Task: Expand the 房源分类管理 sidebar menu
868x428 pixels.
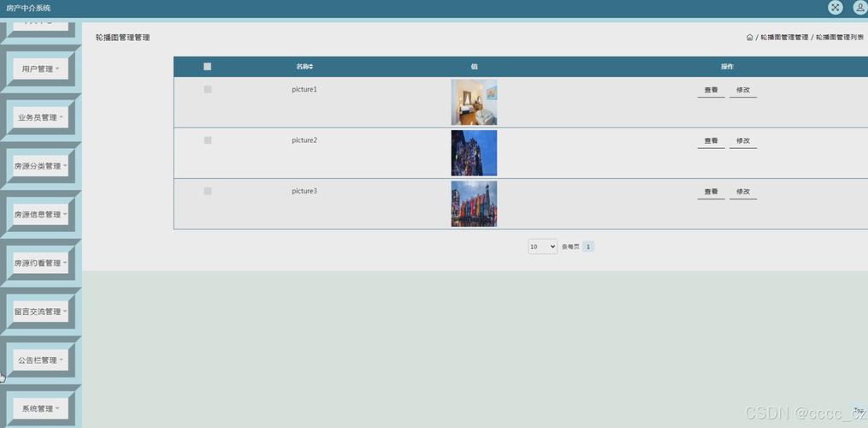Action: [x=40, y=166]
